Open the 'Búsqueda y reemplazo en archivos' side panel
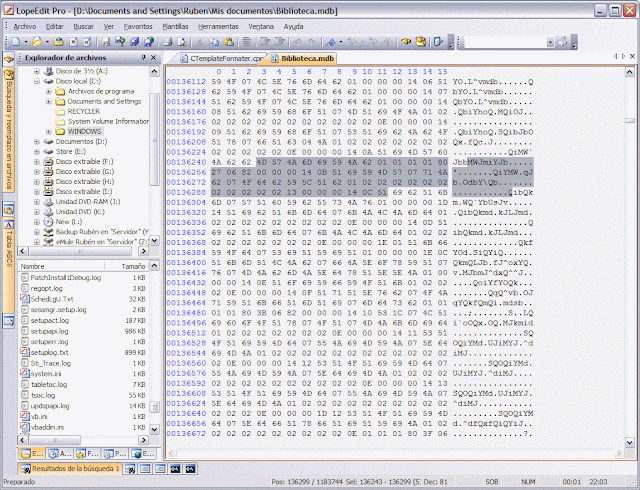The height and width of the screenshot is (490, 640). point(9,129)
